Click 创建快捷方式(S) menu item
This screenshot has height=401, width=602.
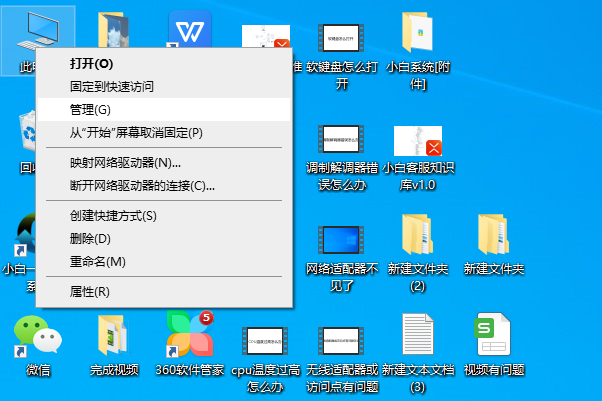(x=113, y=215)
